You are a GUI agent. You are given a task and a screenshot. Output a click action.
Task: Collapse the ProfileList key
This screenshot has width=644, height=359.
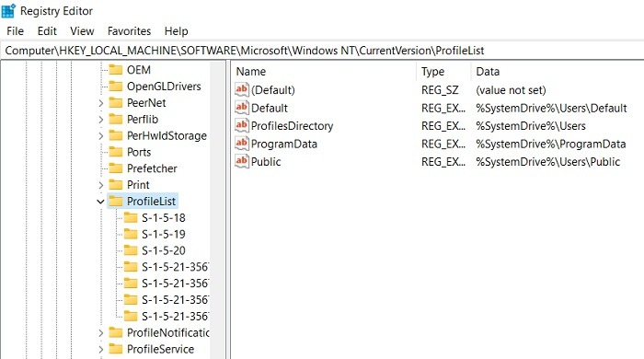(x=100, y=202)
